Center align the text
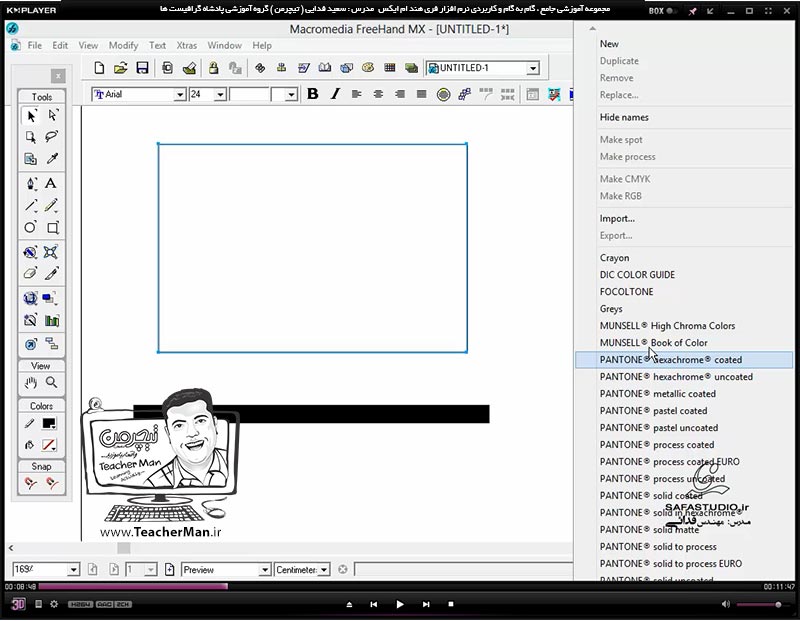800x621 pixels. 378,94
